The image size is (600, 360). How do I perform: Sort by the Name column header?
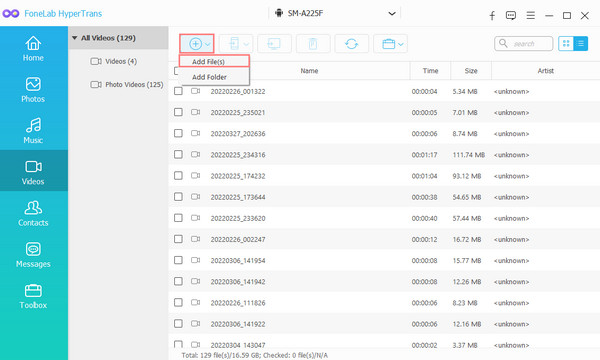click(309, 71)
